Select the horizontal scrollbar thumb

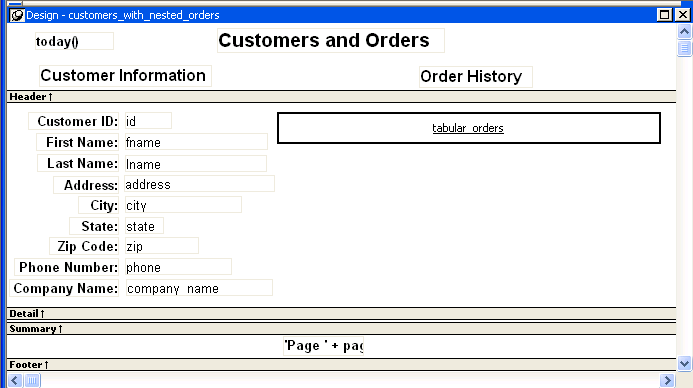[32, 380]
